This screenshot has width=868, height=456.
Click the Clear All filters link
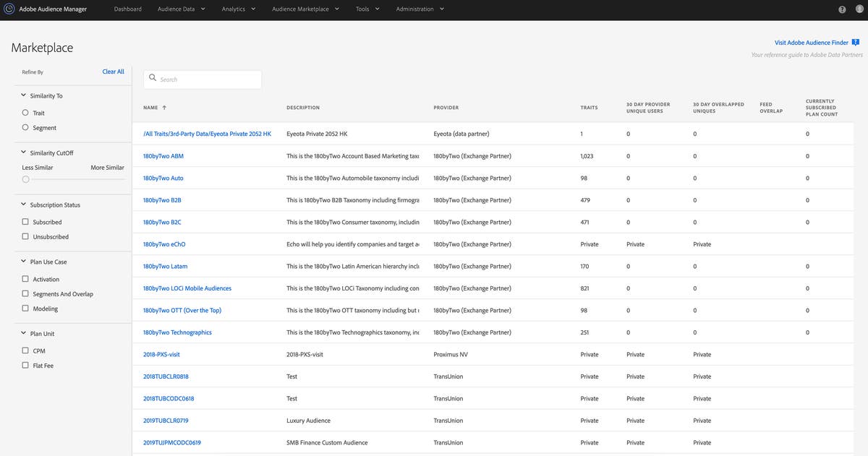(x=113, y=72)
